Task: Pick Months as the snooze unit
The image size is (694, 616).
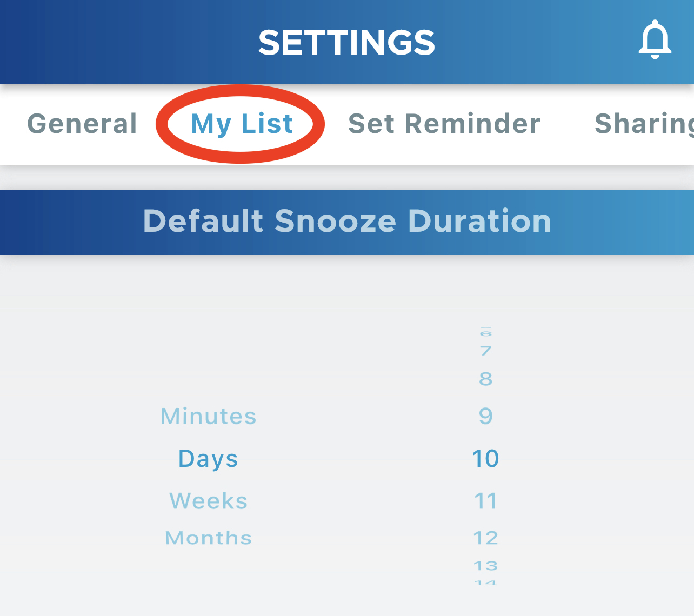Action: (208, 537)
